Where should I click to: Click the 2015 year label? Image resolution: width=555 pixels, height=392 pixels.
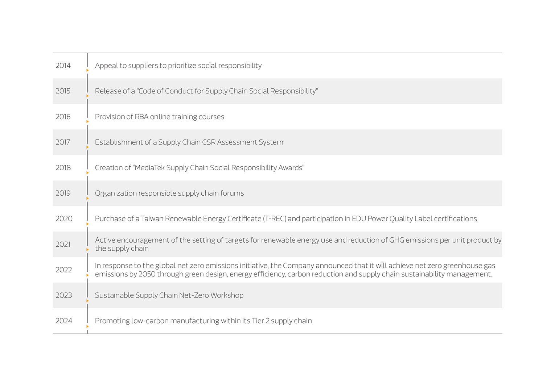(x=63, y=91)
